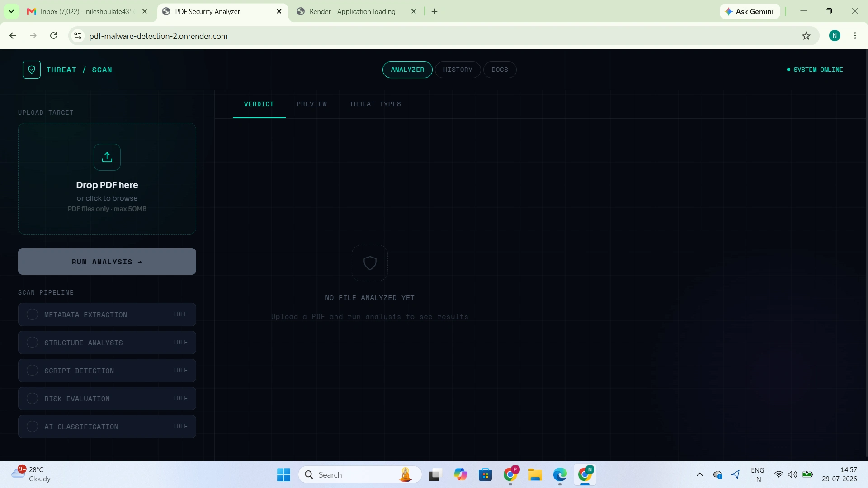Close the Gmail Inbox tab

point(145,11)
